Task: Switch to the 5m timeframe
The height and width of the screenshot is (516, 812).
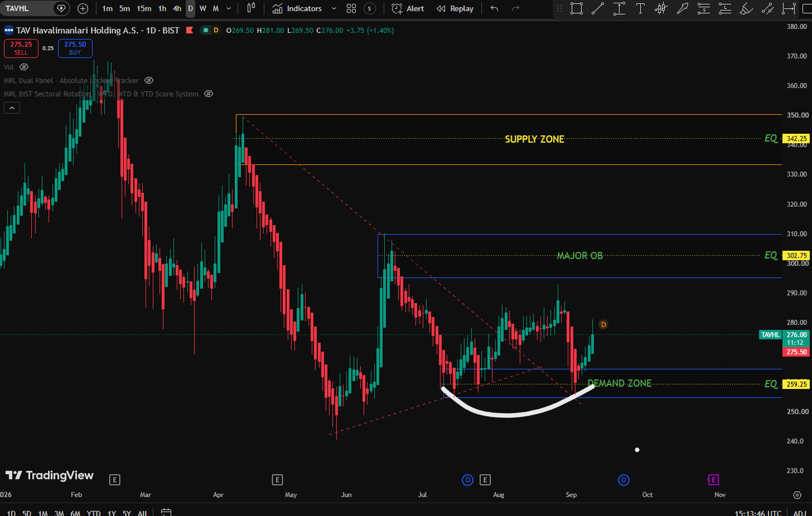Action: (125, 9)
